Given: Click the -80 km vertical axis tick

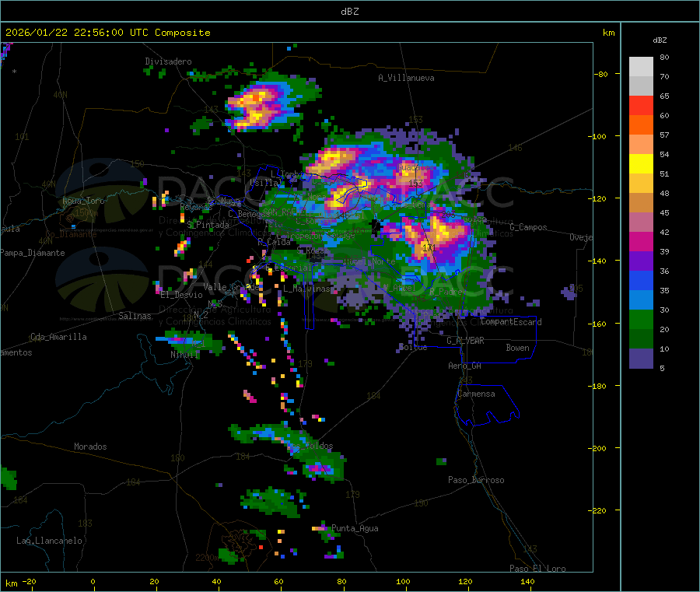Looking at the screenshot, I should pyautogui.click(x=601, y=74).
